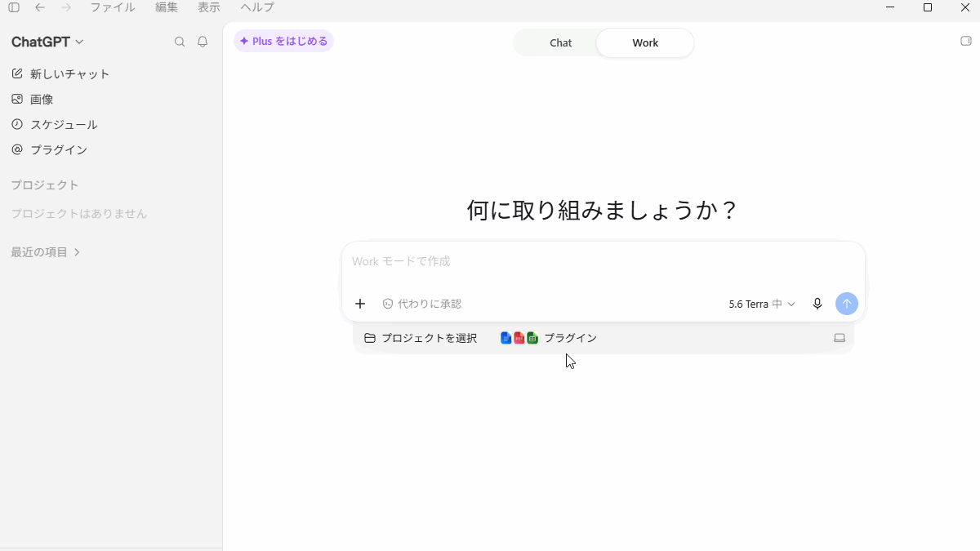Click the blue document plugin icon
Viewport: 980px width, 551px height.
506,338
